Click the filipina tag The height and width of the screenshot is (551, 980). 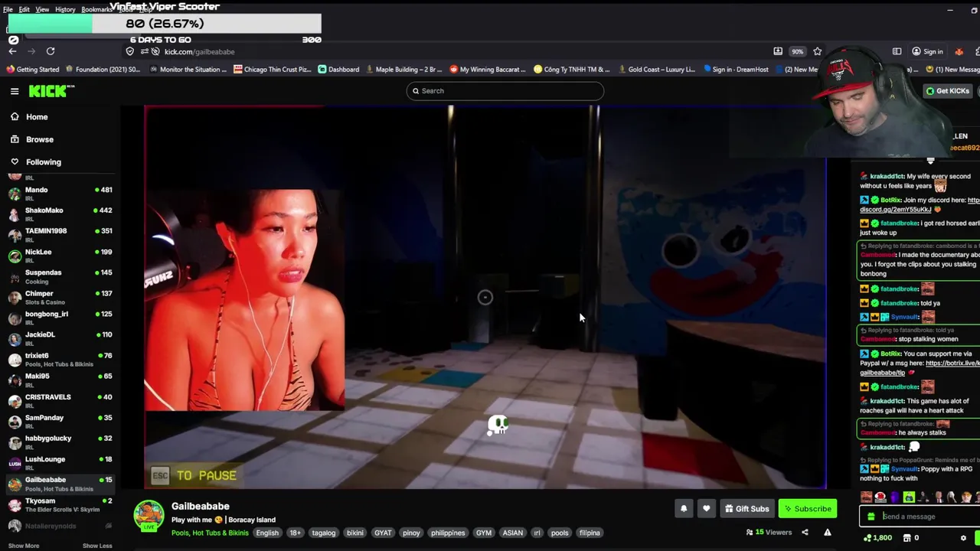tap(590, 533)
